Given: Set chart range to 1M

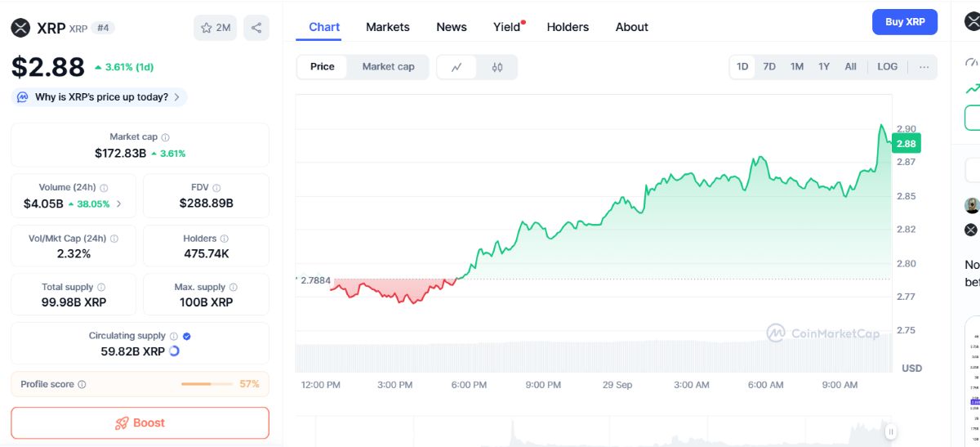Looking at the screenshot, I should click(797, 67).
